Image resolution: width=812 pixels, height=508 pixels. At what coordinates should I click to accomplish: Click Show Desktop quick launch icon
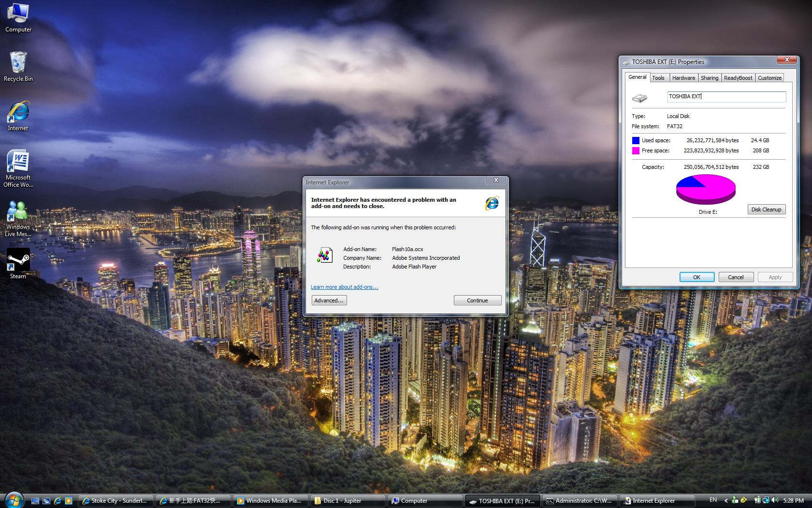(x=35, y=501)
